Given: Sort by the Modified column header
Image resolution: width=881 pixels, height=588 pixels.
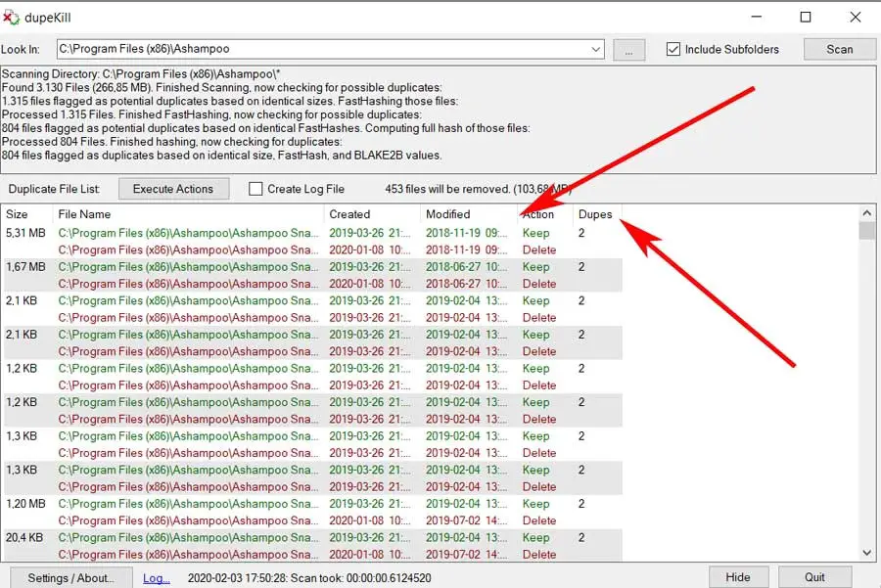Looking at the screenshot, I should pos(469,214).
